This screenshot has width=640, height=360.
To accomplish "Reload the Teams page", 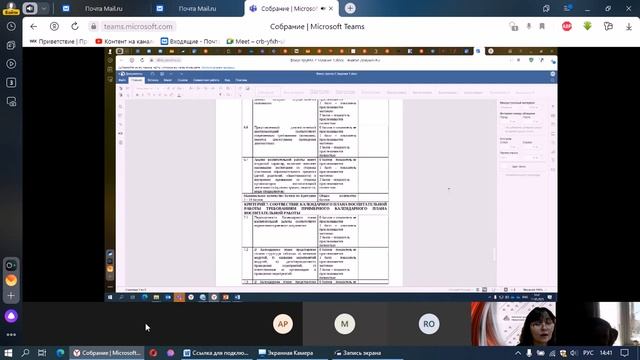I will pos(75,27).
